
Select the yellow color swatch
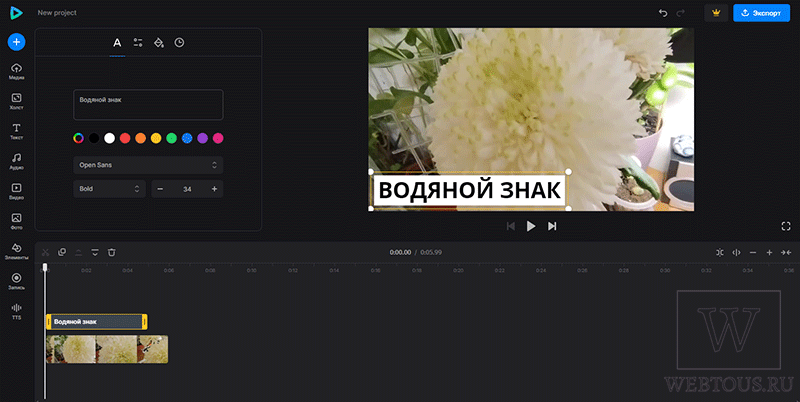pos(156,138)
